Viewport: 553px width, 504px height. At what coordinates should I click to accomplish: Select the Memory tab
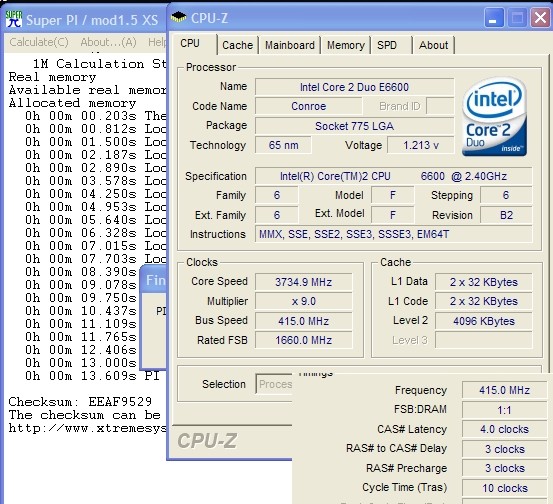point(346,45)
